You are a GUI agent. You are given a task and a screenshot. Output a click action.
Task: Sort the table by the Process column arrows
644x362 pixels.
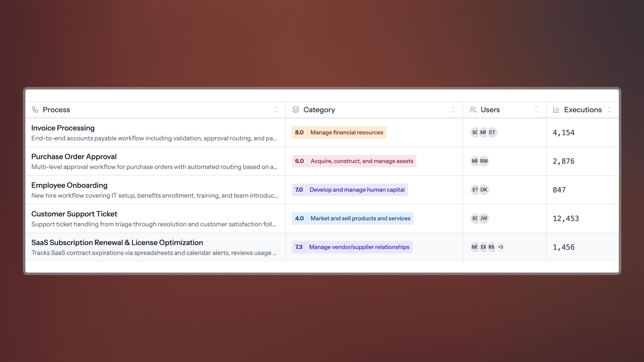(x=276, y=110)
